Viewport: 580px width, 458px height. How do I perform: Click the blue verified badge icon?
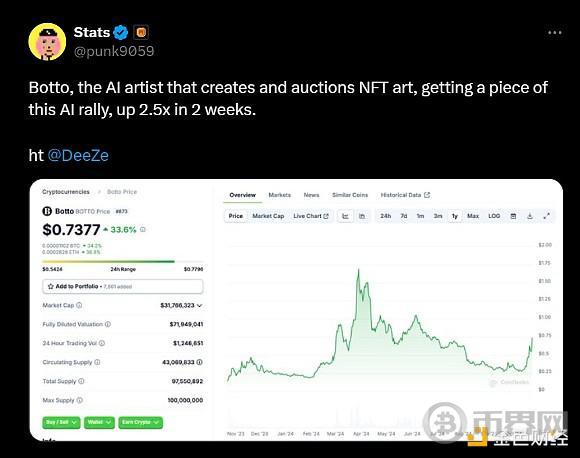(120, 33)
